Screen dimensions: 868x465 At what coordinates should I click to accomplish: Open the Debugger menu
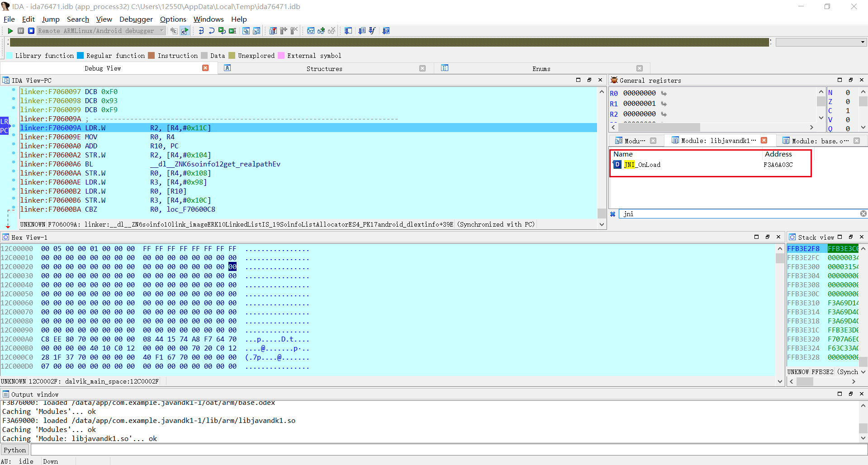[x=136, y=19]
